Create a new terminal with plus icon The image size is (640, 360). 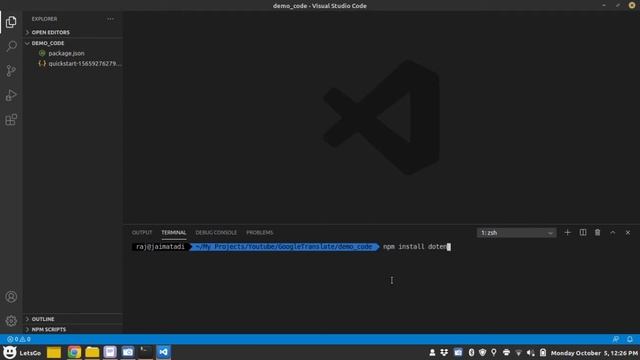point(567,232)
